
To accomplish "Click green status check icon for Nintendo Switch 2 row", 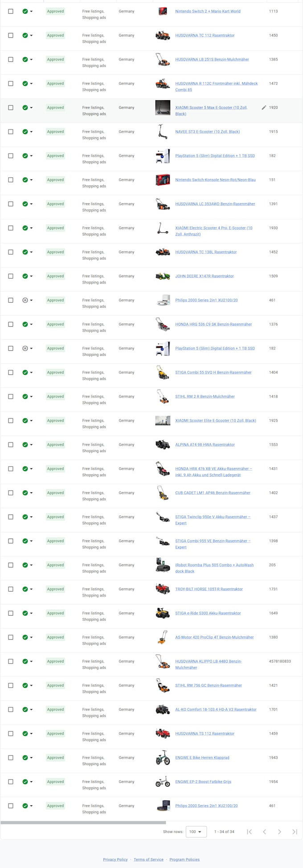I will 25,11.
